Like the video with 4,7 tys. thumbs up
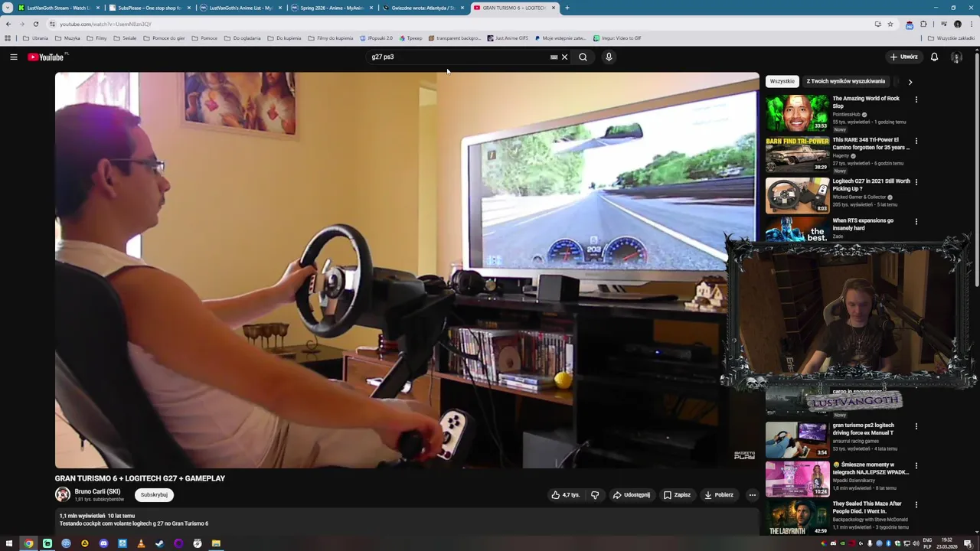The height and width of the screenshot is (551, 980). [x=566, y=495]
